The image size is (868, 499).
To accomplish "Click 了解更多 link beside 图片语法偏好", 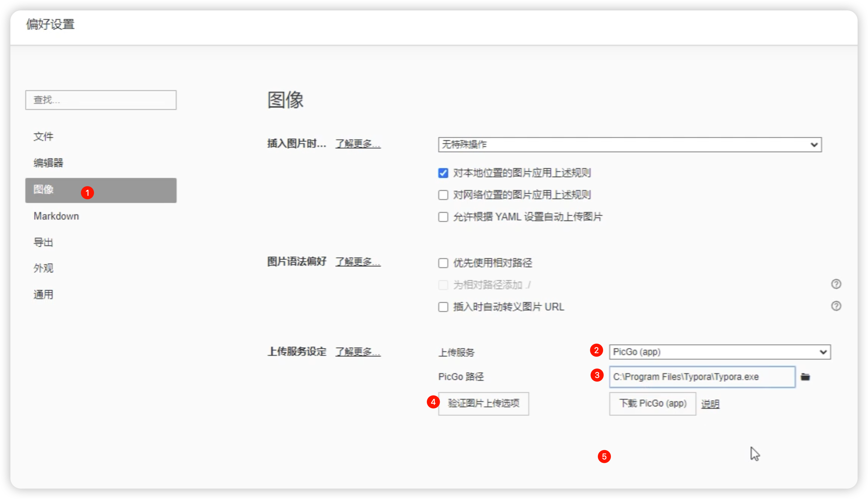I will click(358, 262).
